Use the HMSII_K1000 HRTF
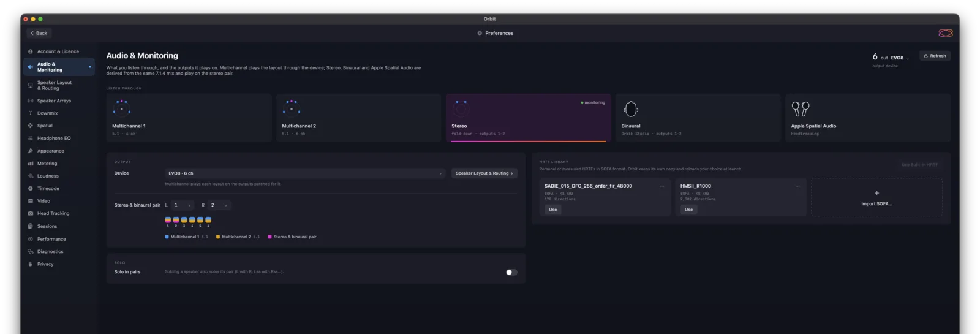 pyautogui.click(x=688, y=210)
